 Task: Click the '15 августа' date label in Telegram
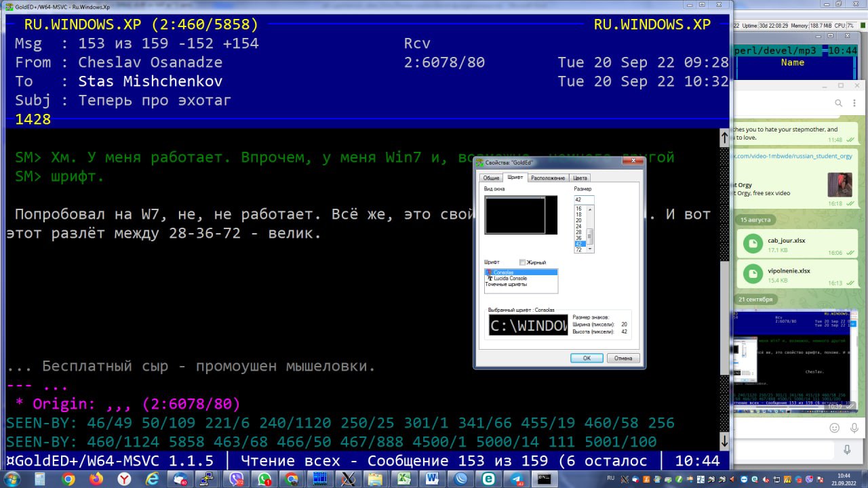coord(756,220)
